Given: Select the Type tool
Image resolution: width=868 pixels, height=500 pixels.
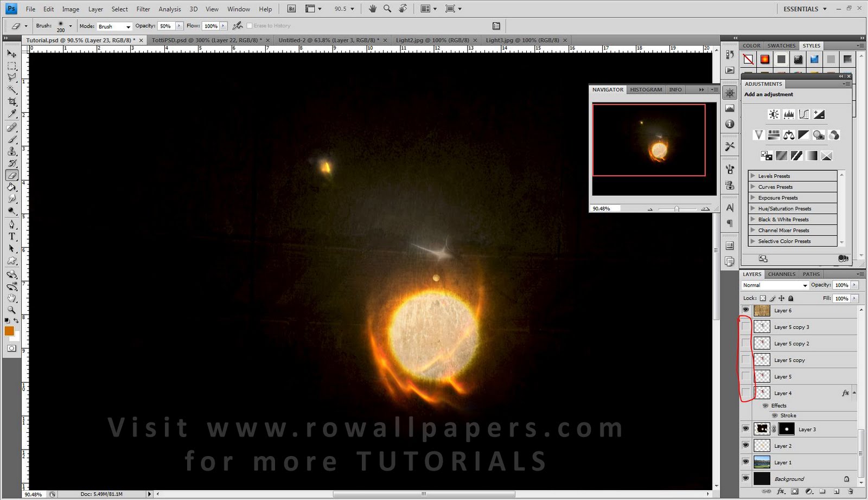Looking at the screenshot, I should pyautogui.click(x=11, y=236).
